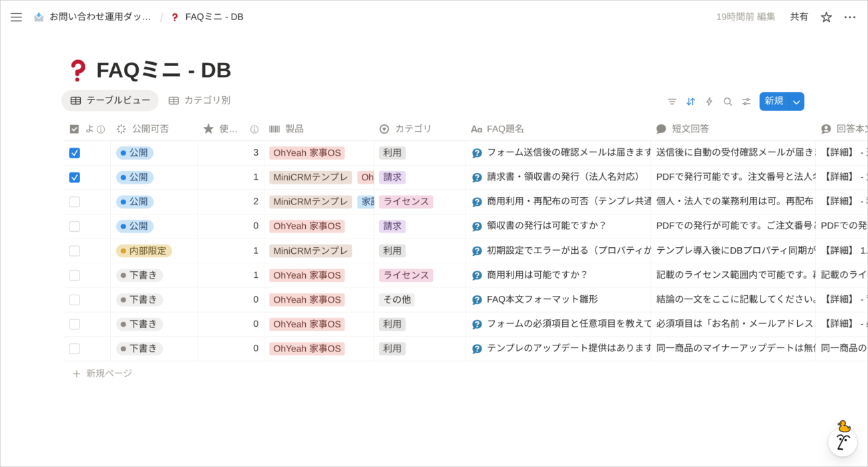Click the 共有 share button
The height and width of the screenshot is (467, 868).
coord(799,17)
